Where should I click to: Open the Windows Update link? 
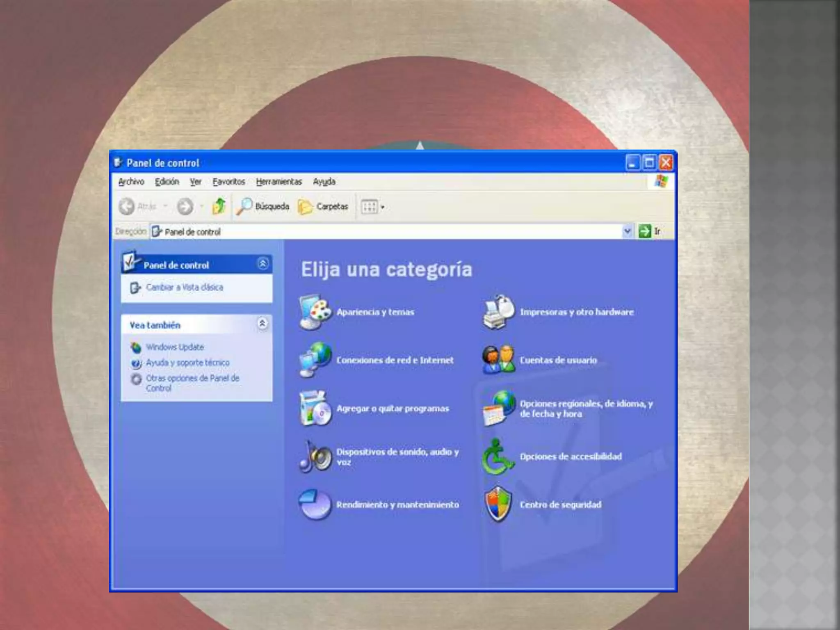click(175, 347)
